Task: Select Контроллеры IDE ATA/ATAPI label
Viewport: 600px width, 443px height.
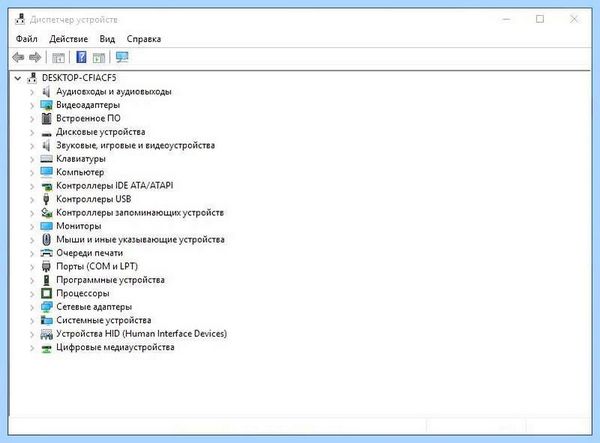Action: tap(114, 186)
